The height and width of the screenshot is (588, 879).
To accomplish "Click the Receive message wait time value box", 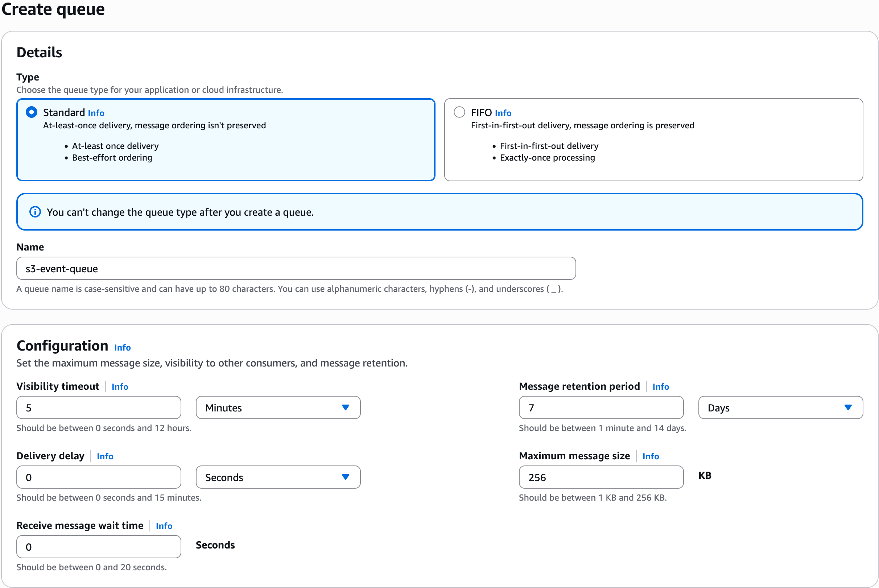I will (x=98, y=547).
